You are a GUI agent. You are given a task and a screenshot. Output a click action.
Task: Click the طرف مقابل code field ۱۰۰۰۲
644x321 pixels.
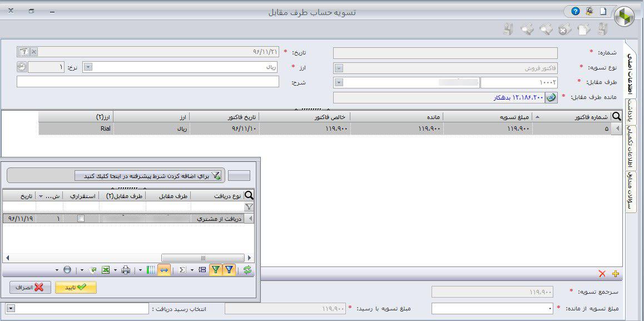[519, 82]
